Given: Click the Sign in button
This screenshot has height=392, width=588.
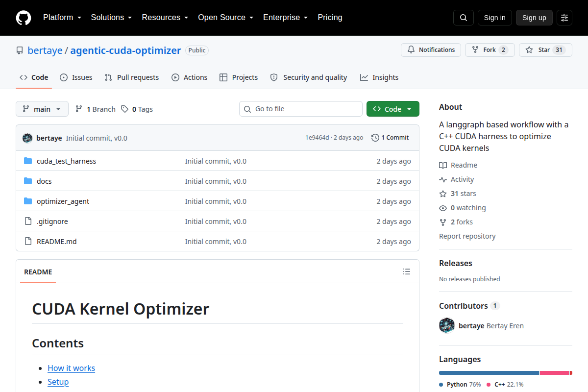Looking at the screenshot, I should 494,18.
